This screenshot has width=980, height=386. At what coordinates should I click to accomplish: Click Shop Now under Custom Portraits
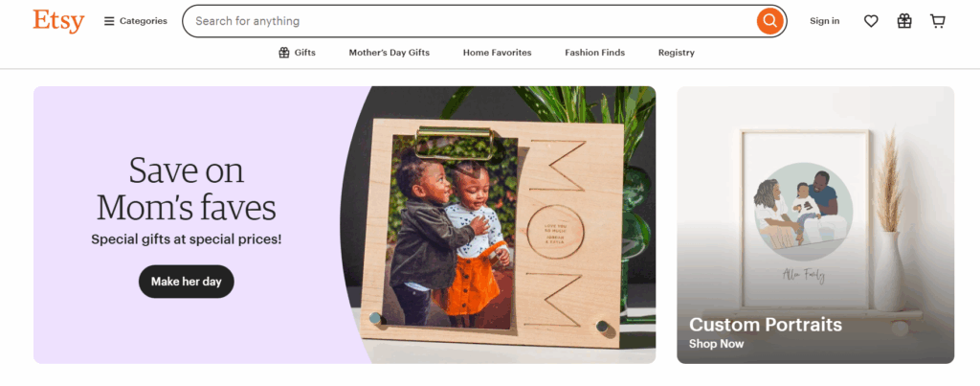coord(716,344)
